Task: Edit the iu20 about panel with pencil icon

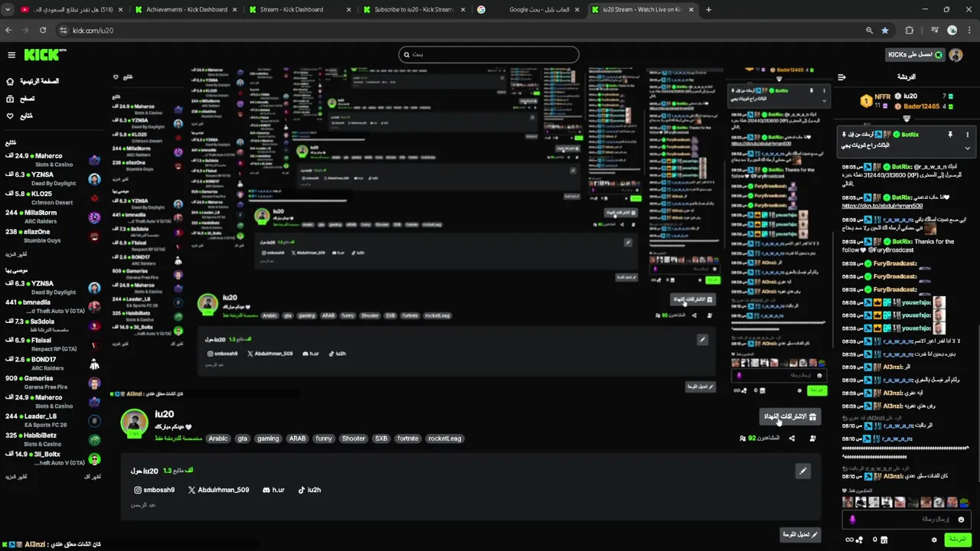Action: click(x=803, y=471)
